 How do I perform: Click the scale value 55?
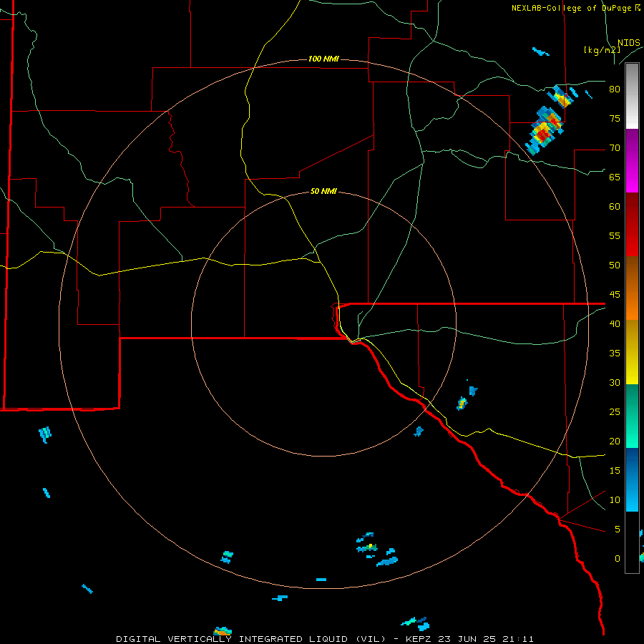coord(615,235)
